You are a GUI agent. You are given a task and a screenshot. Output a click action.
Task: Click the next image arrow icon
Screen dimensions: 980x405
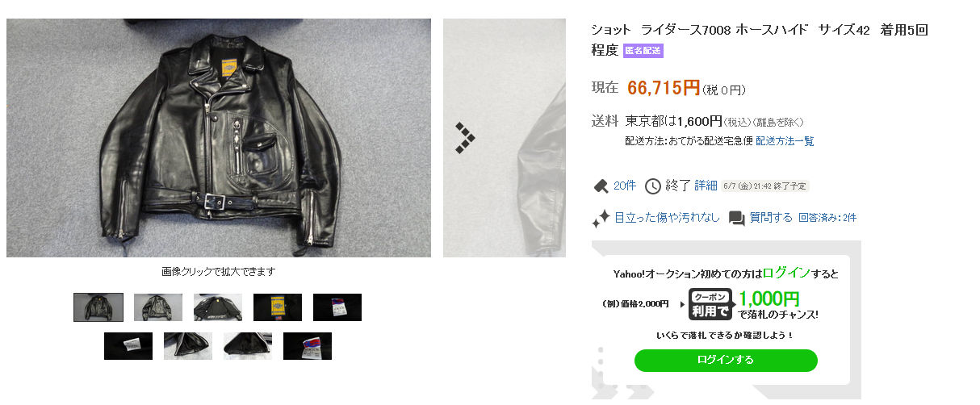tap(464, 138)
